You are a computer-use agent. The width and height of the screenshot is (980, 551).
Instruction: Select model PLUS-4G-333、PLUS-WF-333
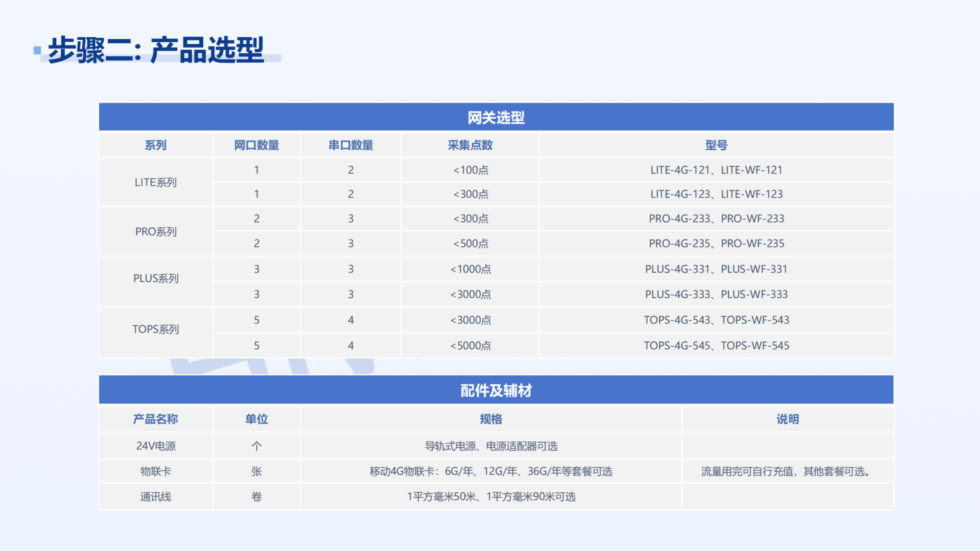click(717, 294)
